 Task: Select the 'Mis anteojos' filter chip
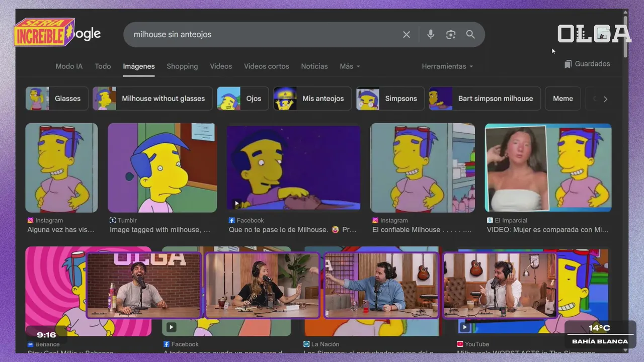[x=312, y=99]
